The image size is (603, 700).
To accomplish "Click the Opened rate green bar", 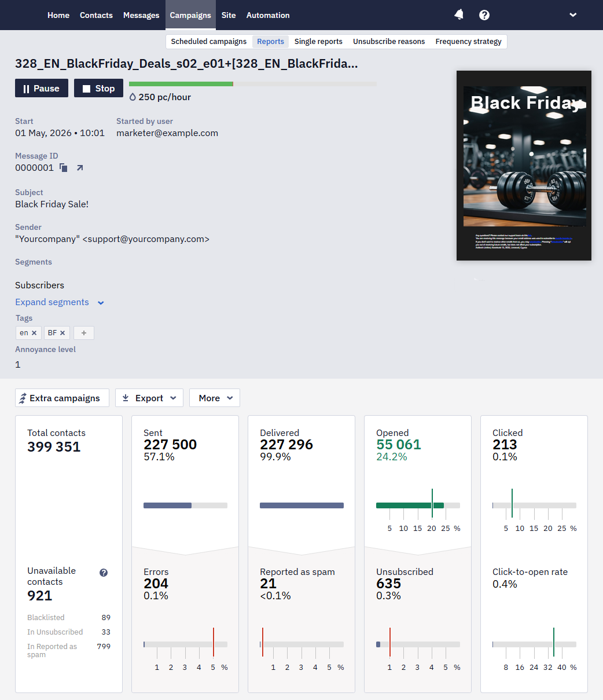I will coord(410,505).
